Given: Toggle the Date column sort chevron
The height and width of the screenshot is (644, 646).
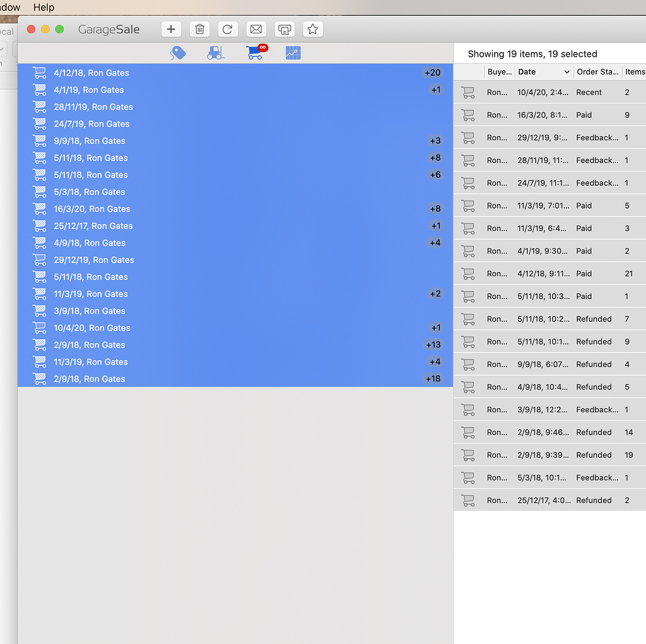Looking at the screenshot, I should (x=567, y=72).
